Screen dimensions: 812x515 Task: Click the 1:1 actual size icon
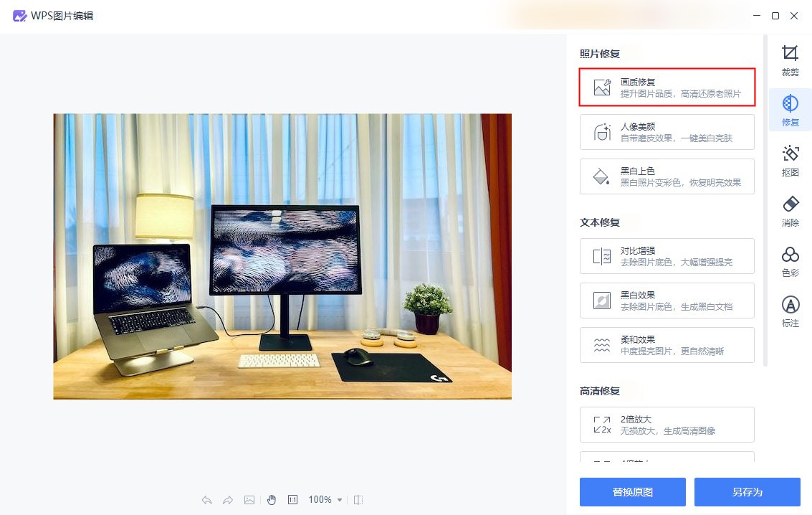[x=292, y=500]
